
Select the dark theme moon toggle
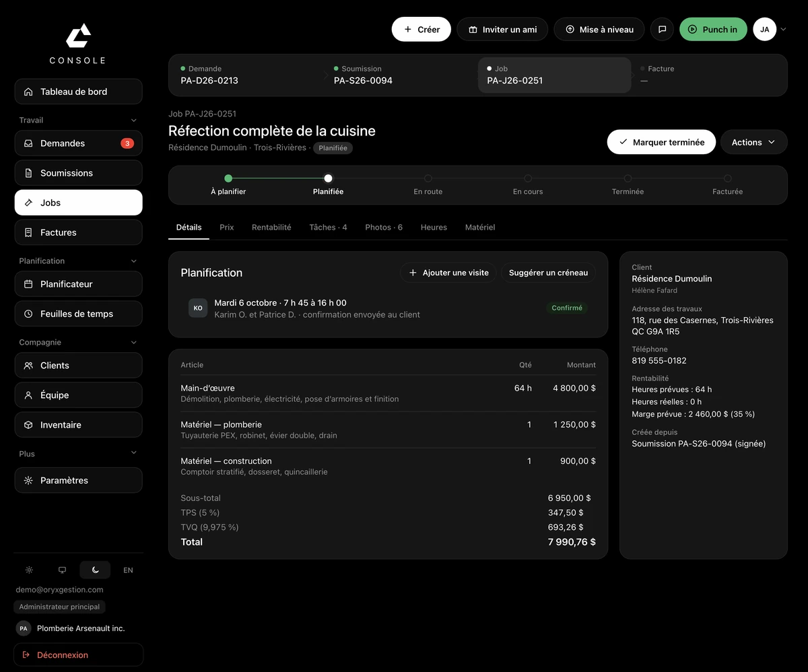tap(95, 570)
